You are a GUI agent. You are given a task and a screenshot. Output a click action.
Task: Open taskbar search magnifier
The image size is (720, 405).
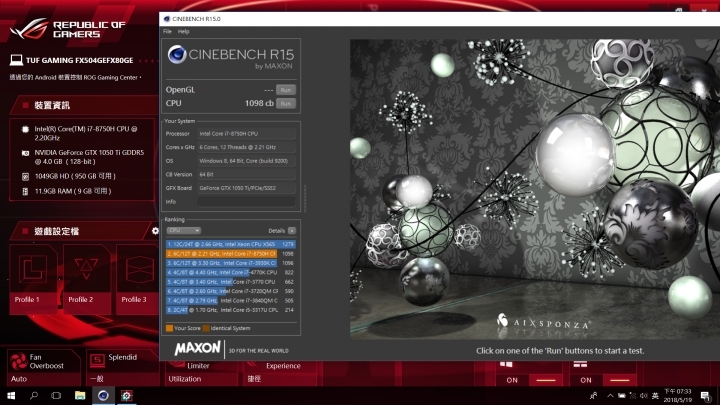34,395
